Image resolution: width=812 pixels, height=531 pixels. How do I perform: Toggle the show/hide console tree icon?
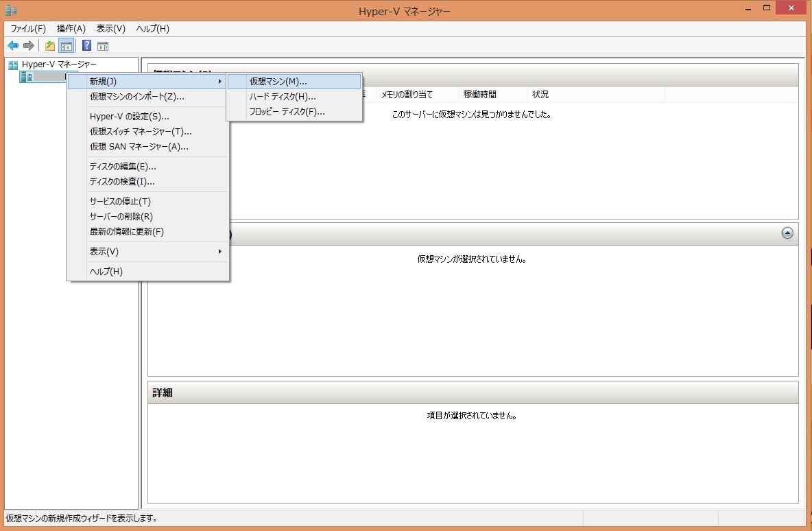pyautogui.click(x=66, y=46)
